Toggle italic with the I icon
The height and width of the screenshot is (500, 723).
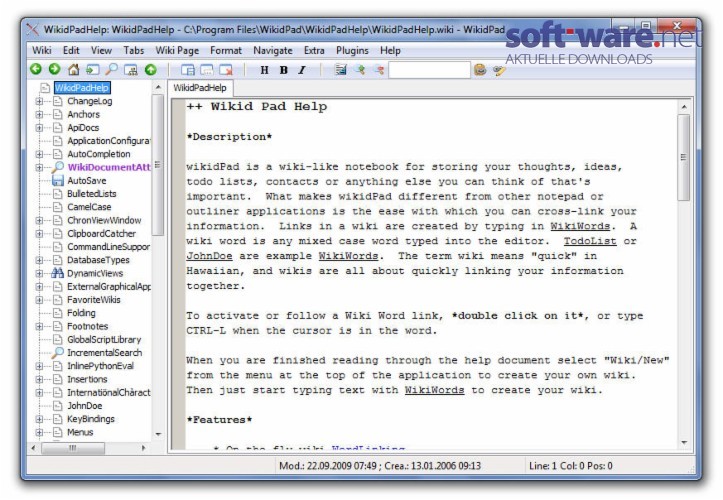302,70
